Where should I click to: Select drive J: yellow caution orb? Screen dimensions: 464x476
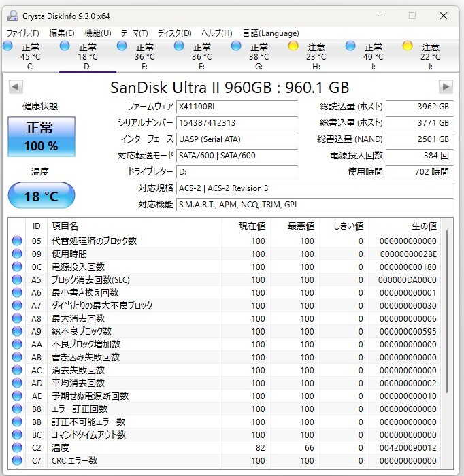[408, 46]
